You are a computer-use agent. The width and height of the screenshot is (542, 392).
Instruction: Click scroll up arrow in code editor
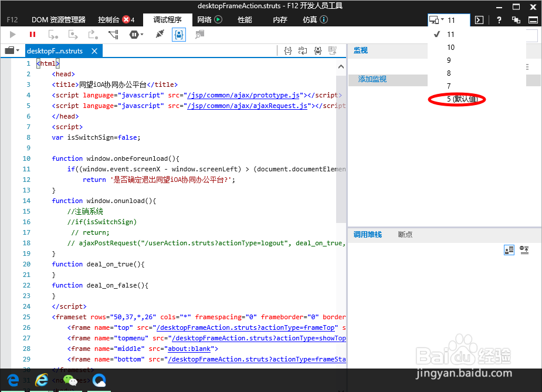[x=341, y=66]
